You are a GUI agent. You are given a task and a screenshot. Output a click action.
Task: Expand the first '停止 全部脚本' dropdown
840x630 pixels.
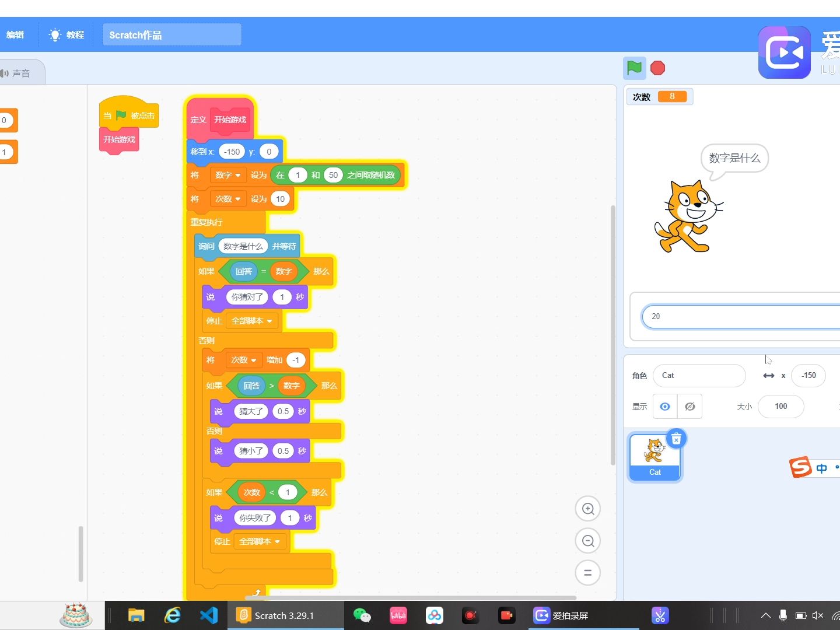click(252, 321)
